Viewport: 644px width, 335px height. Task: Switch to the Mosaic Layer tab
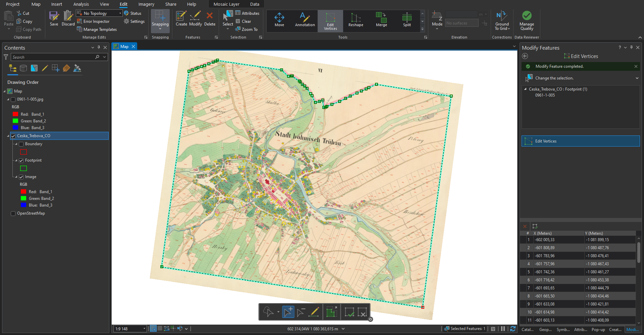[226, 4]
